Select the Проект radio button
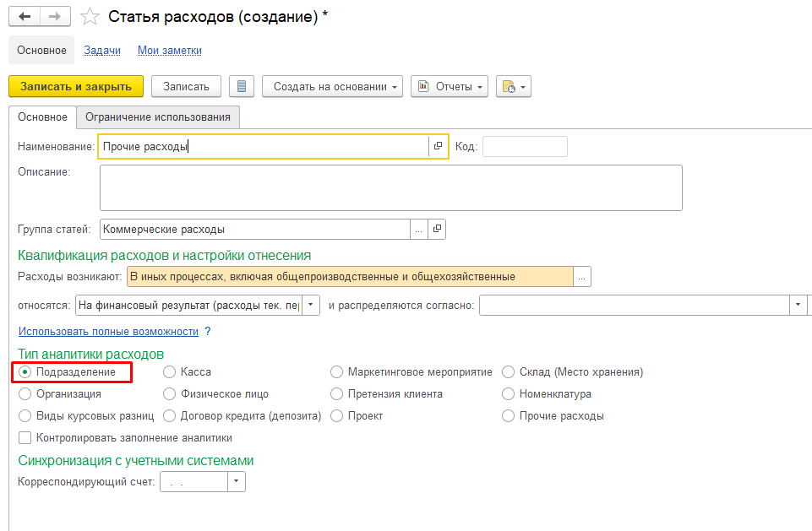 pyautogui.click(x=336, y=415)
